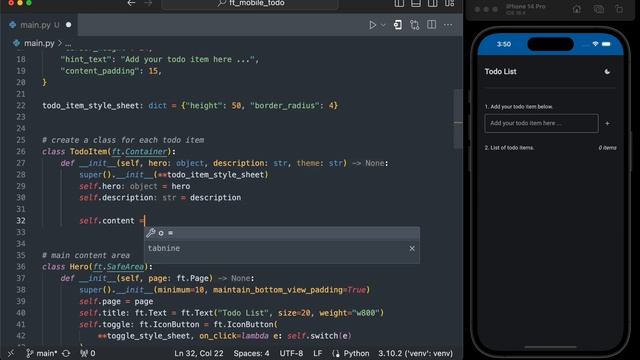
Task: Add todo item with the plus icon
Action: (607, 123)
